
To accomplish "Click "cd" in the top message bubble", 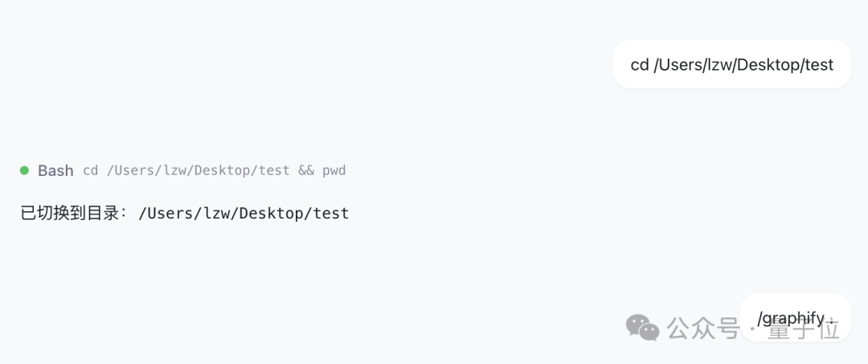I will pos(640,64).
